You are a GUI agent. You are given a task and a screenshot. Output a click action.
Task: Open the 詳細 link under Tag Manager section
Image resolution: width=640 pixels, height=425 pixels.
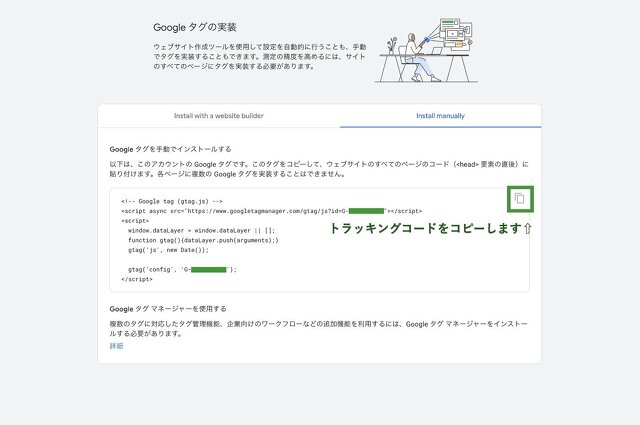[x=116, y=346]
